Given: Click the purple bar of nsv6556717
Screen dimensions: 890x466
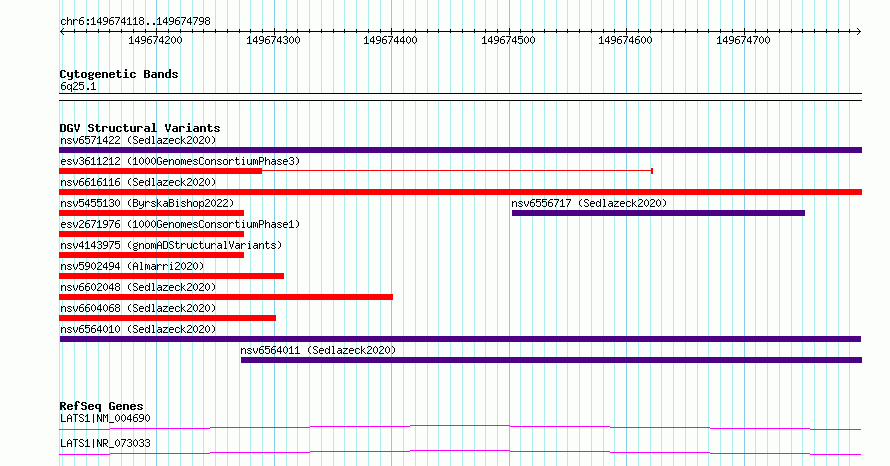Looking at the screenshot, I should (658, 213).
